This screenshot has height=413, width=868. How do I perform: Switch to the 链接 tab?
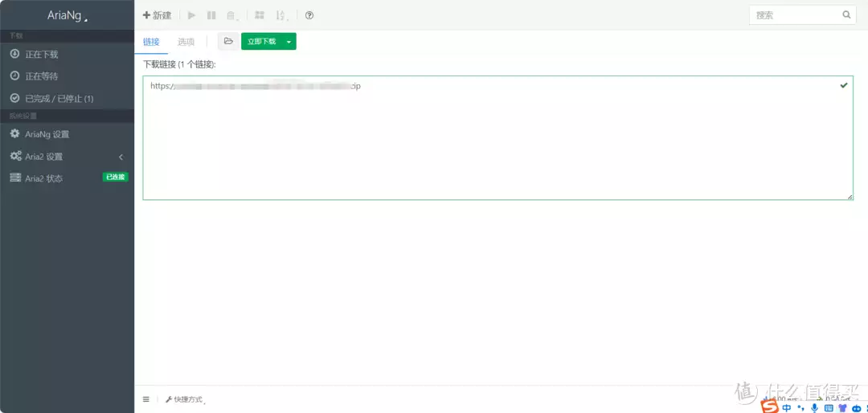coord(151,42)
